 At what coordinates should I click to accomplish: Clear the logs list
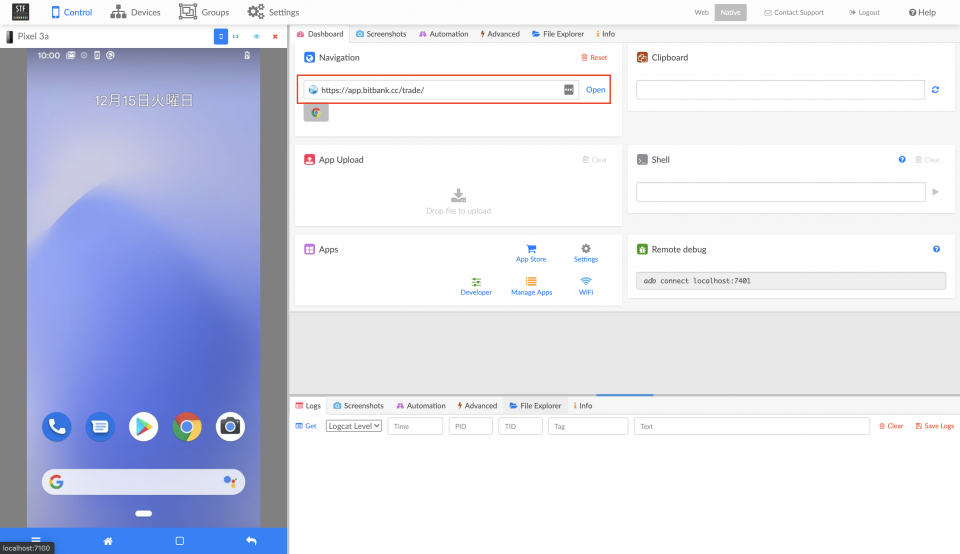coord(891,426)
